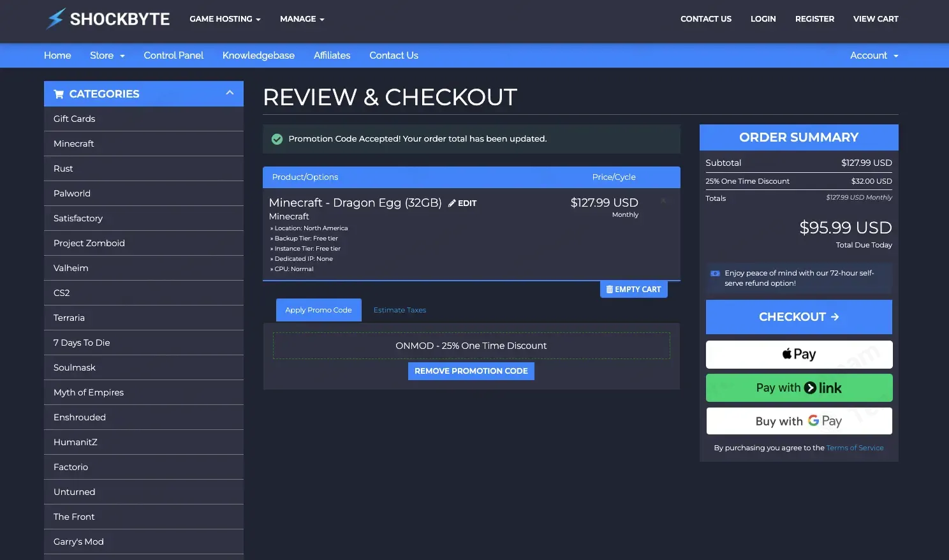Open the Garry's Mod category

point(143,542)
